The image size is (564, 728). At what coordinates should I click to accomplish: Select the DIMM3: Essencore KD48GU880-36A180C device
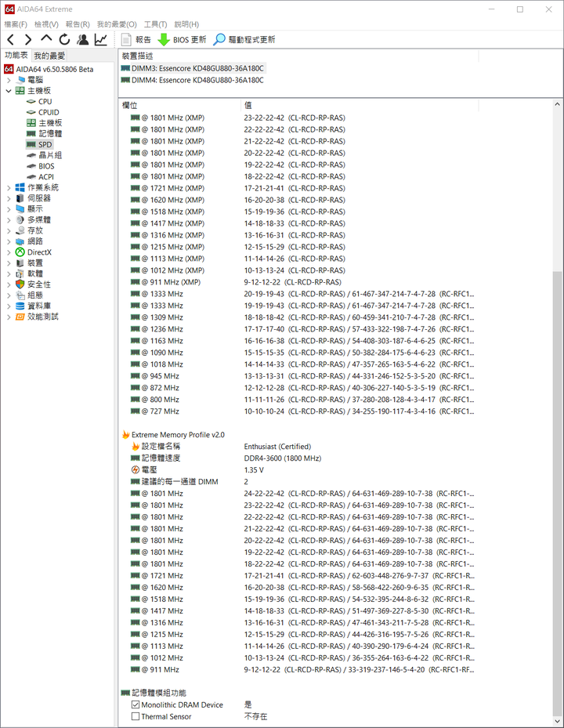[x=192, y=68]
